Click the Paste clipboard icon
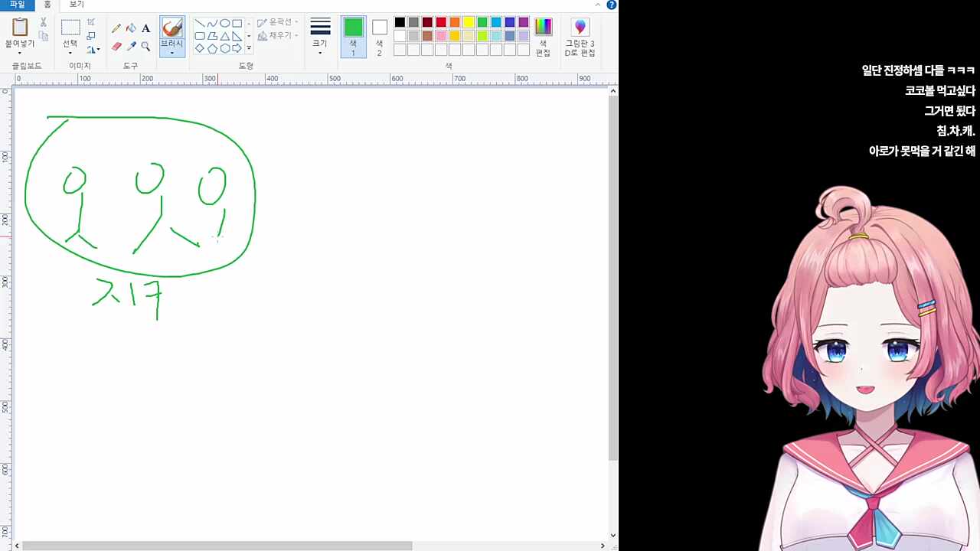The width and height of the screenshot is (980, 551). point(20,28)
